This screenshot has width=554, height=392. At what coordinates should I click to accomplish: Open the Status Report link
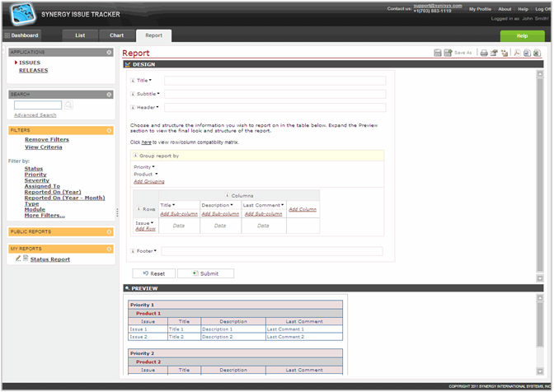[x=50, y=259]
